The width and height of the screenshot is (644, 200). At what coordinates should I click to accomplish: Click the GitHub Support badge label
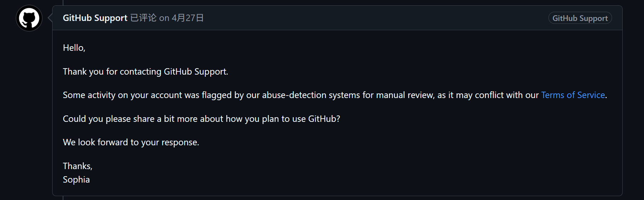(x=580, y=18)
